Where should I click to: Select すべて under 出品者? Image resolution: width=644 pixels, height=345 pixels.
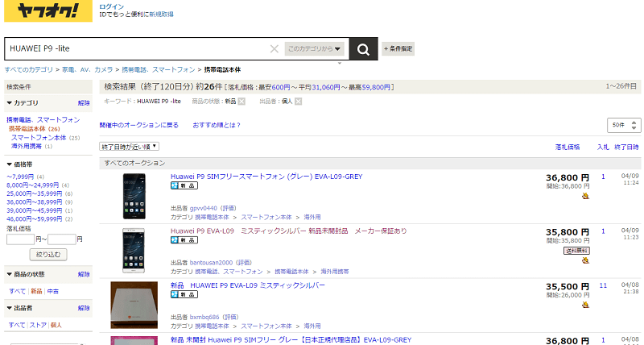pyautogui.click(x=17, y=325)
